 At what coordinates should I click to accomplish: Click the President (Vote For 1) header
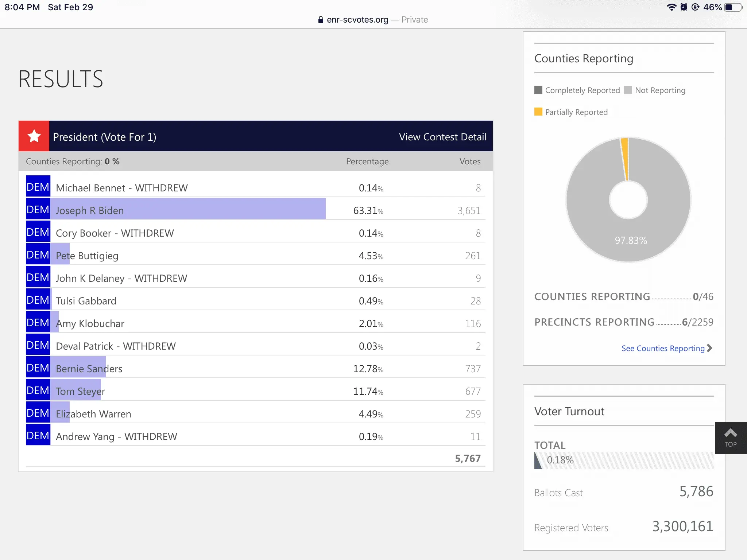[105, 137]
